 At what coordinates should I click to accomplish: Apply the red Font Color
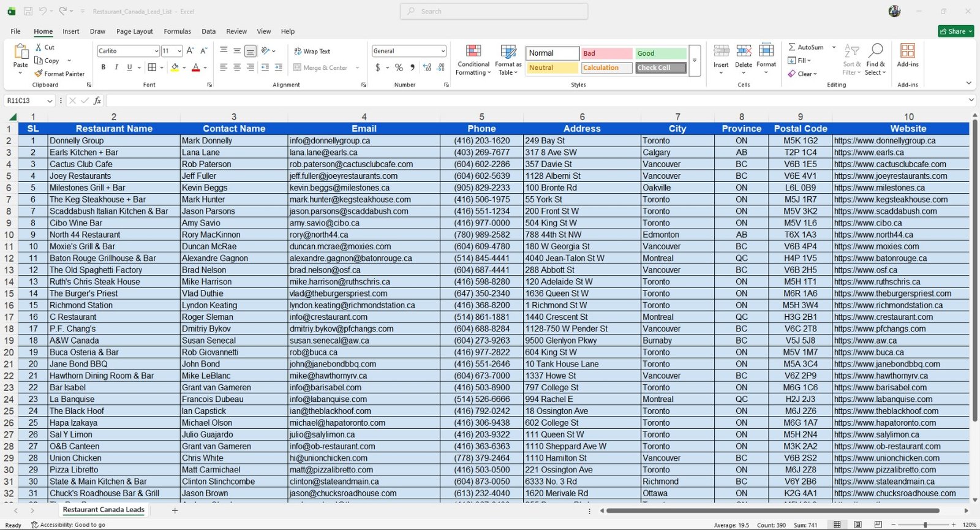195,67
